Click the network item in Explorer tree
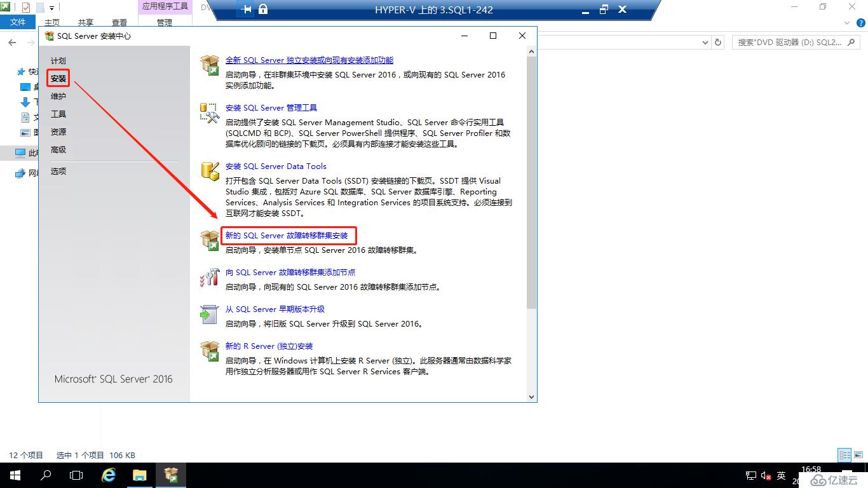Viewport: 868px width, 488px height. (27, 173)
